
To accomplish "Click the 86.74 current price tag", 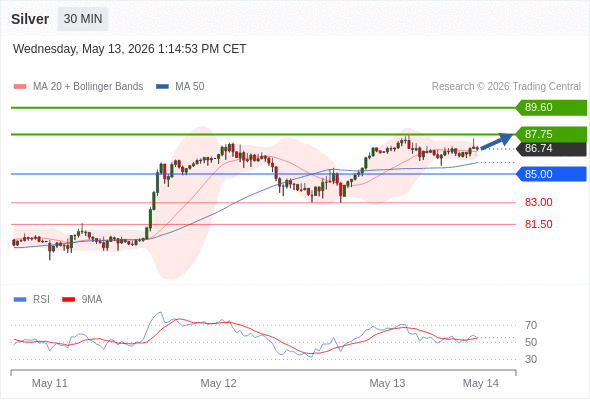I will pos(551,149).
